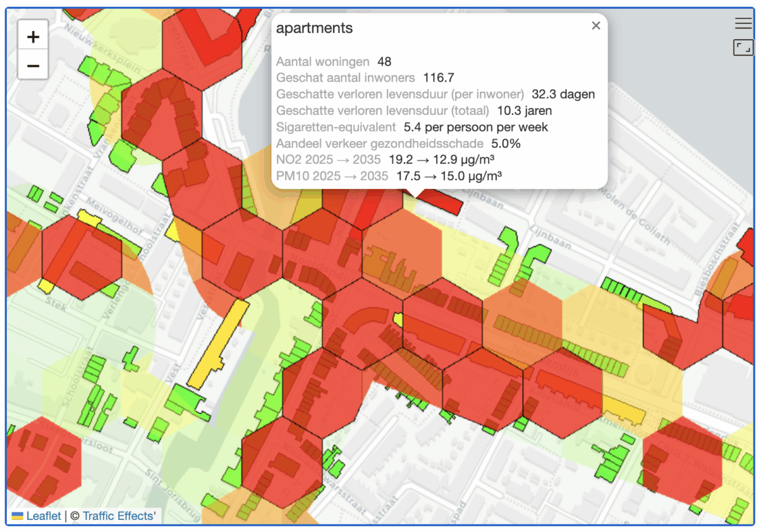Click the 'Aantal woningen' row in popup
761x532 pixels.
334,62
